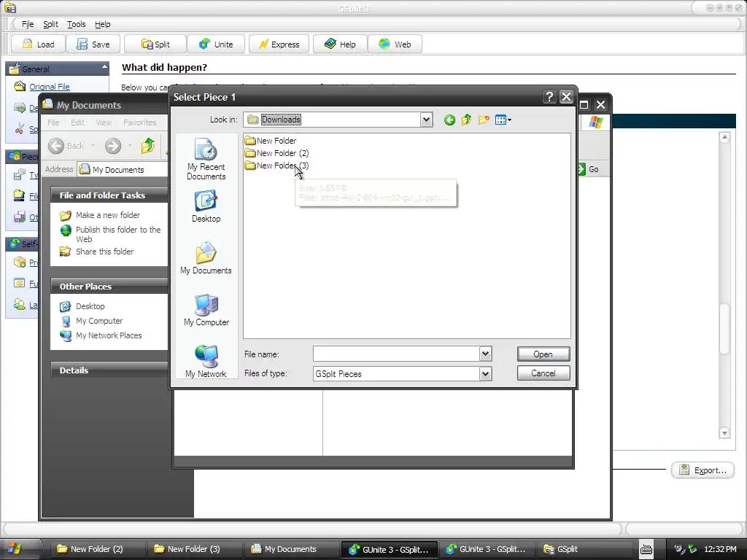Click the Open button
Viewport: 747px width, 560px height.
pyautogui.click(x=543, y=354)
